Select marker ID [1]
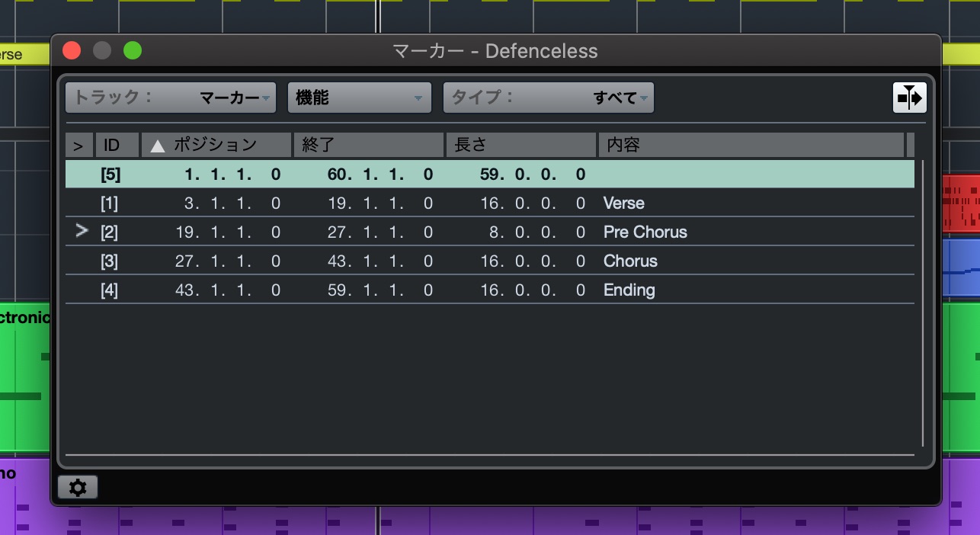Screen dimensions: 980x535 (110, 203)
